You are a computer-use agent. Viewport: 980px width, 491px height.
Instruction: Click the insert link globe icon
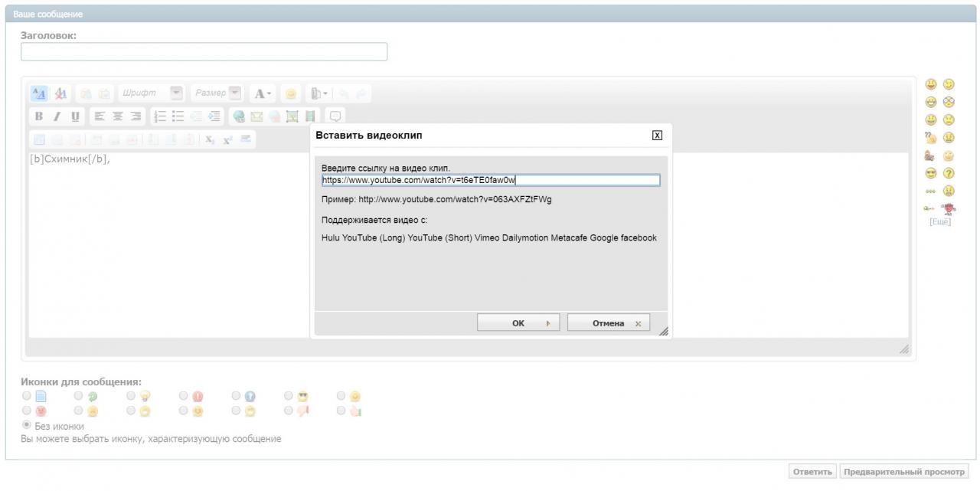(239, 116)
